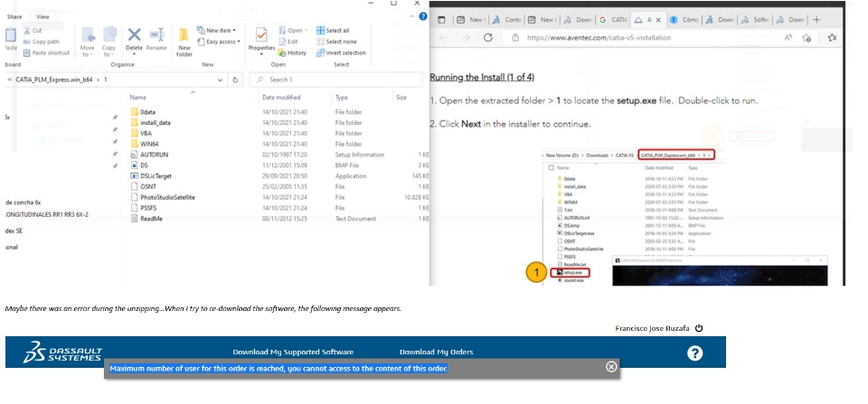
Task: Click the Read aloud icon in address bar
Action: [788, 38]
